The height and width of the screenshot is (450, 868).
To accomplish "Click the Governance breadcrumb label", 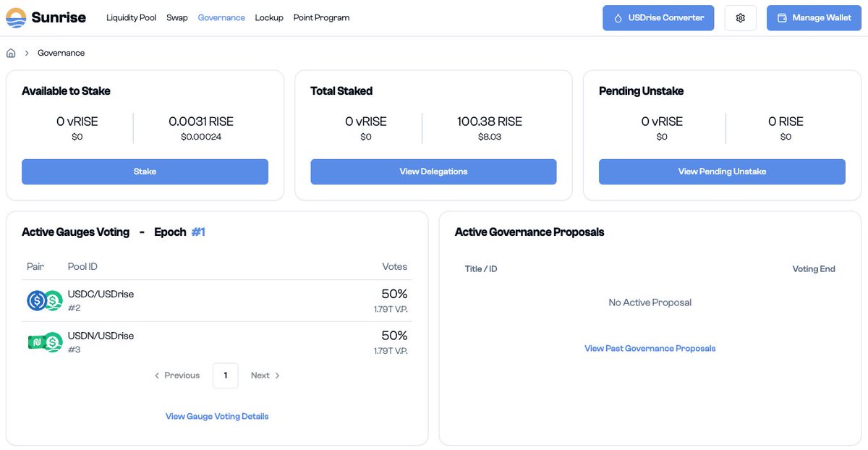I will point(61,53).
